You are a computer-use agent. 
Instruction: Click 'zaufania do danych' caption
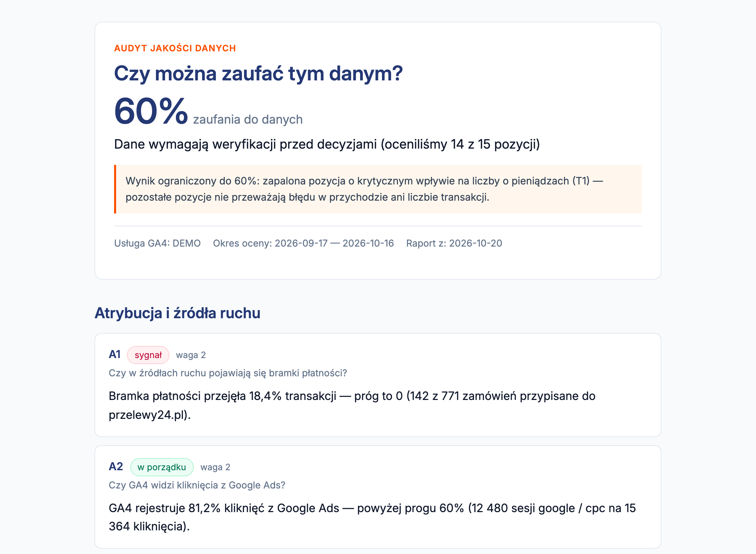click(x=248, y=119)
